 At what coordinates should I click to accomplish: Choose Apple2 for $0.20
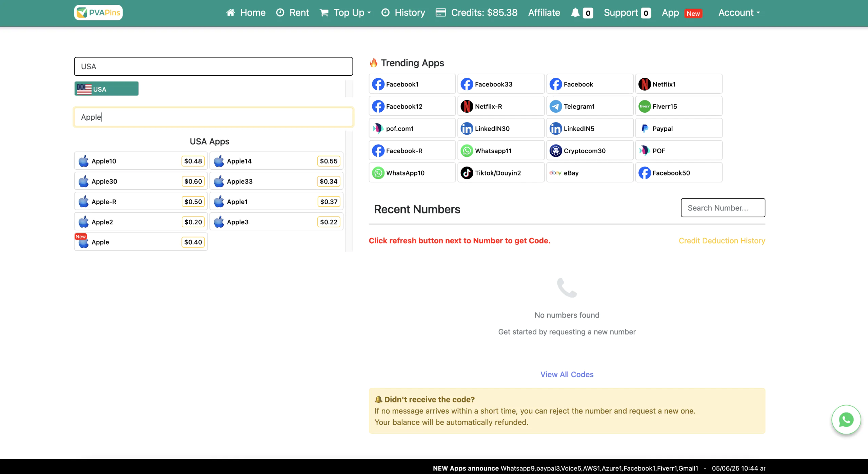tap(141, 222)
